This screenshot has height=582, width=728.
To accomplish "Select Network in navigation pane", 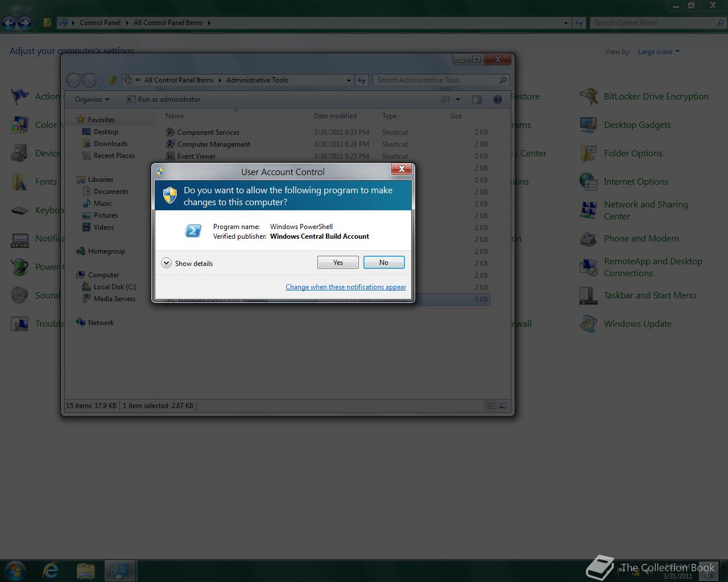I will 101,323.
